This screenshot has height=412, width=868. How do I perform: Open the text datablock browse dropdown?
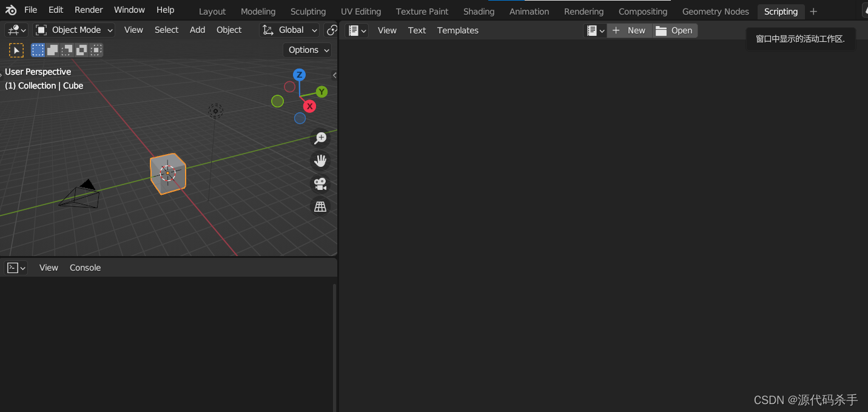[595, 30]
